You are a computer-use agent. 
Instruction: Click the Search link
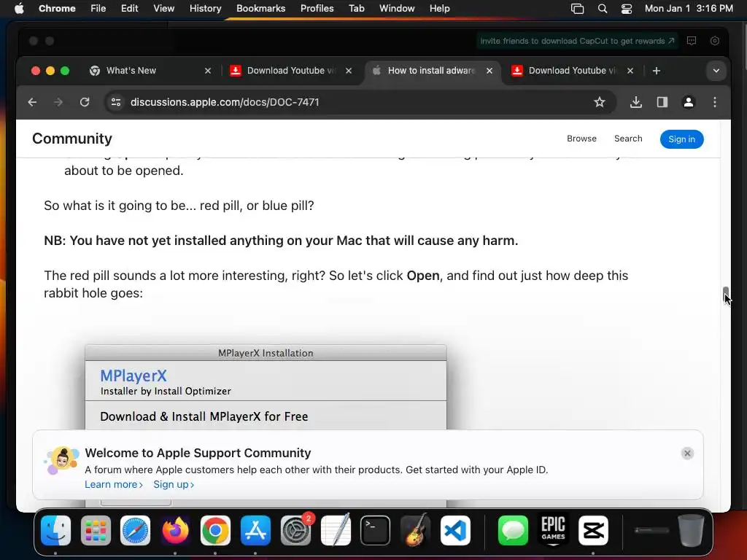pyautogui.click(x=628, y=139)
